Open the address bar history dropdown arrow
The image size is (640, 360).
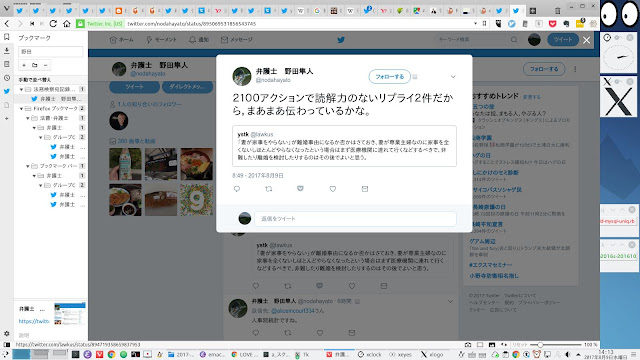click(476, 24)
